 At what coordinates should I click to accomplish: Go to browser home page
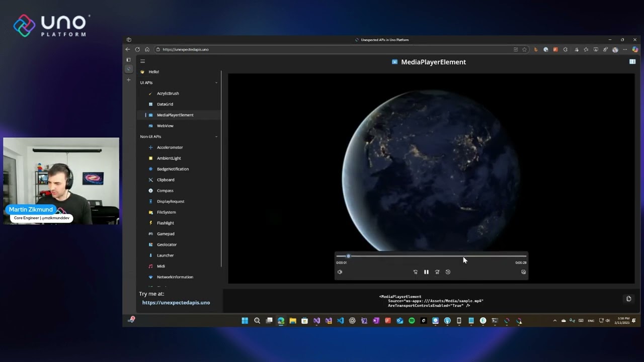[x=147, y=49]
